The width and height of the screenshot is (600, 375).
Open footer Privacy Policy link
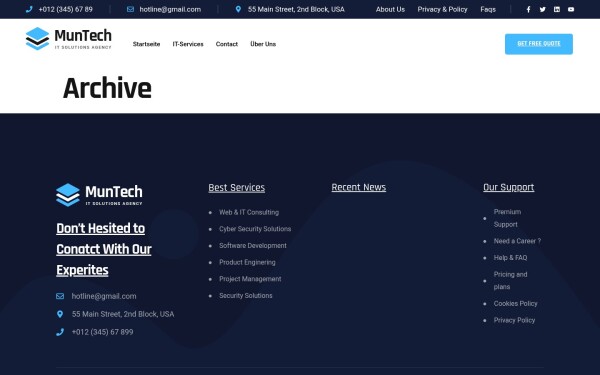(x=514, y=320)
